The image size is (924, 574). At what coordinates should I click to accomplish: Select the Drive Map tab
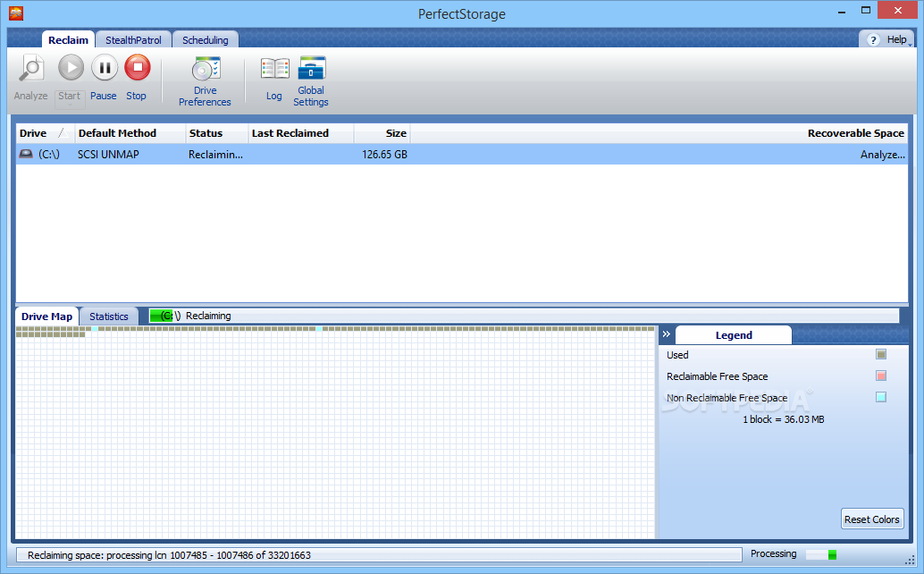[x=46, y=316]
